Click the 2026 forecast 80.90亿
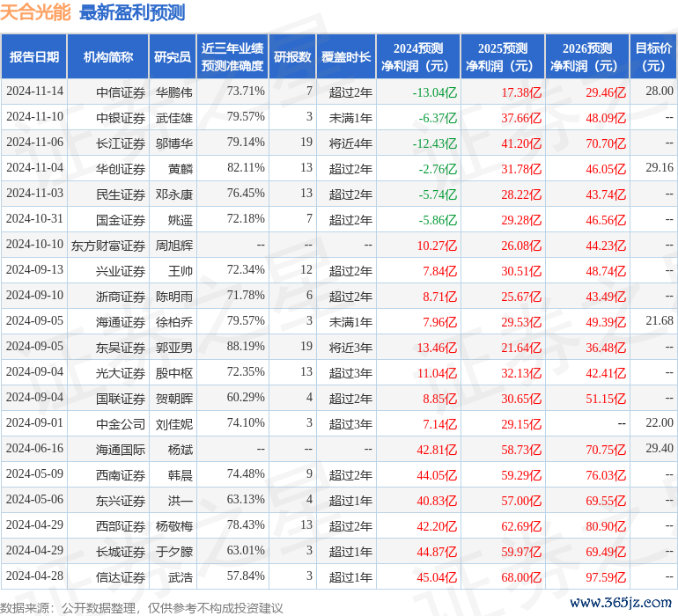Screen dimensions: 678x616 (606, 526)
